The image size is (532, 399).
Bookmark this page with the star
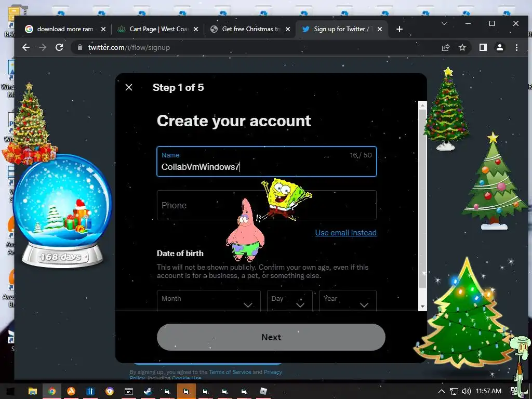462,47
